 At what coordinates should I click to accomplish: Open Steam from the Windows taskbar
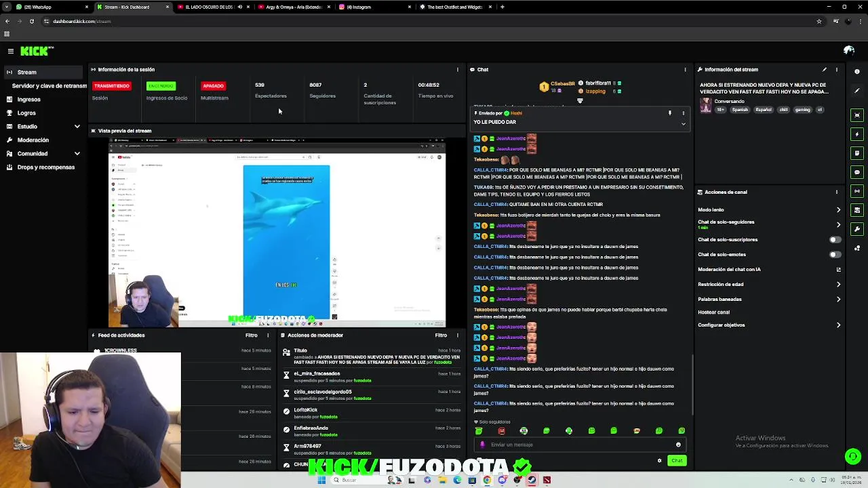[532, 480]
